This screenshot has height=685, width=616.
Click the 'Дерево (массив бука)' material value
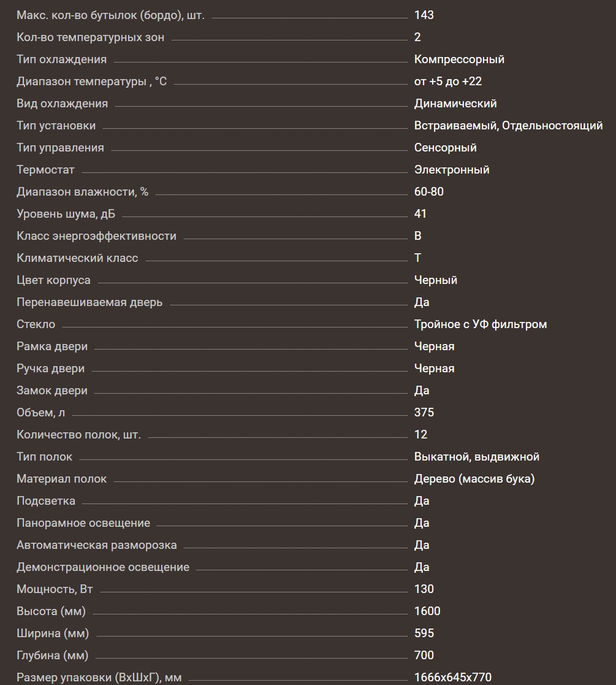(x=474, y=479)
